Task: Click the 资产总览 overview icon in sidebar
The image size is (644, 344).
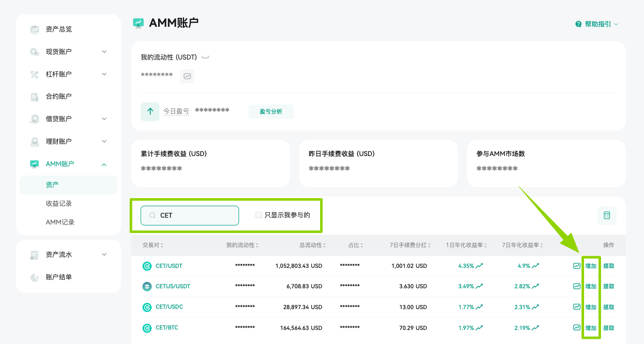Action: pyautogui.click(x=34, y=29)
